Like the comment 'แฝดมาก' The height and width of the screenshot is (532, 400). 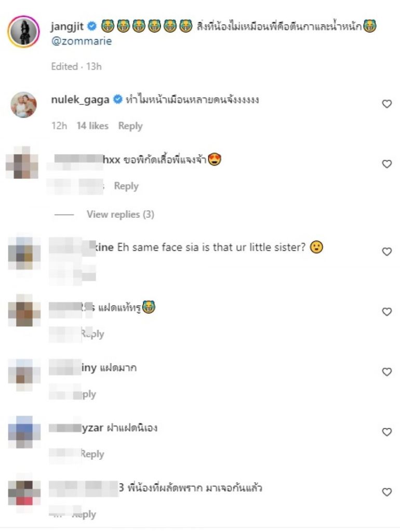[387, 371]
